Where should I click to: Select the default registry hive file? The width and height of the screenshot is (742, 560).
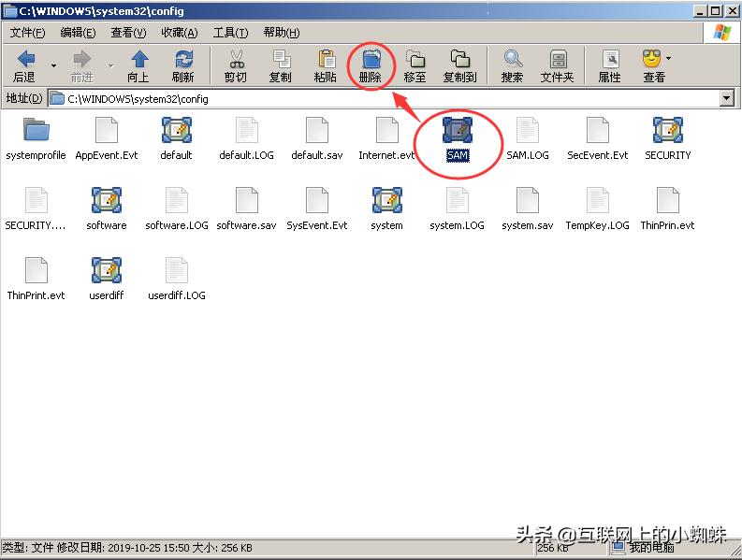pos(177,139)
